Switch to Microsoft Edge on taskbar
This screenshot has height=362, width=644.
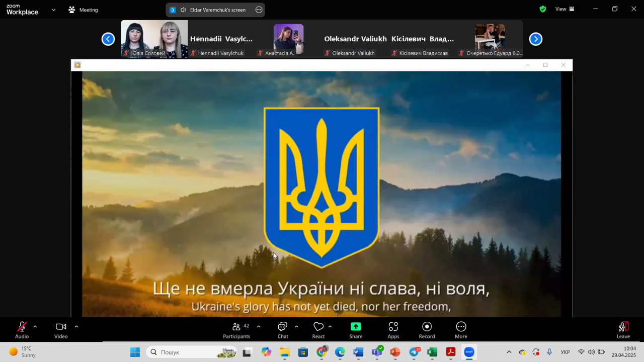pyautogui.click(x=340, y=352)
